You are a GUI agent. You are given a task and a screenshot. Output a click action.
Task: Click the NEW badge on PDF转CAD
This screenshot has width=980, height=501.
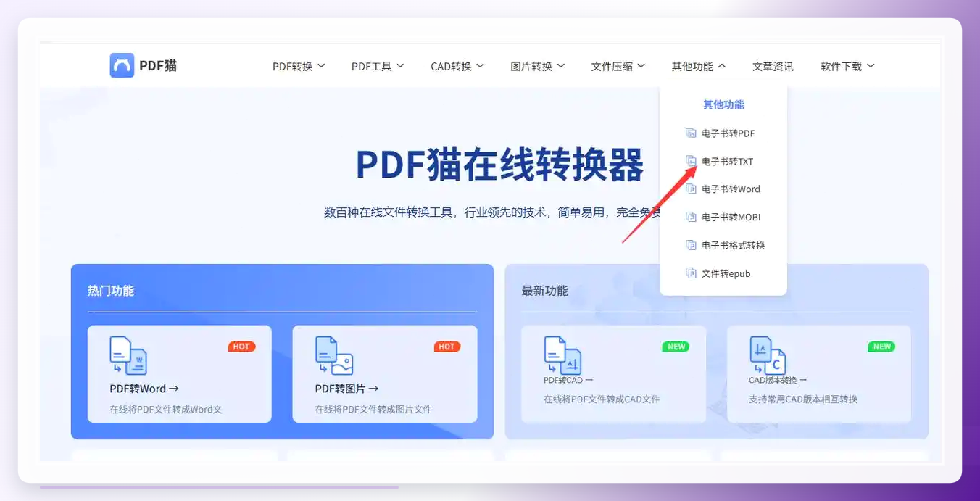(676, 347)
